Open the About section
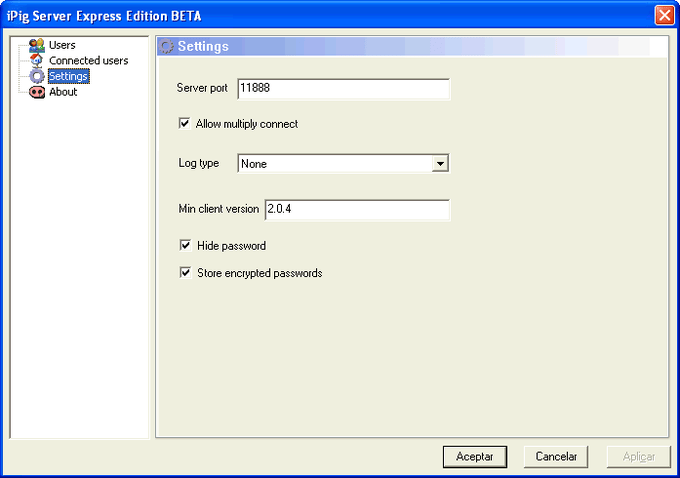Viewport: 680px width, 478px height. pos(63,92)
